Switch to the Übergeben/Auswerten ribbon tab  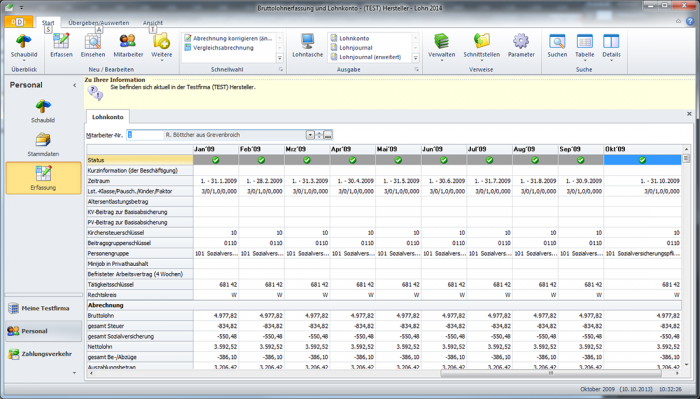99,23
